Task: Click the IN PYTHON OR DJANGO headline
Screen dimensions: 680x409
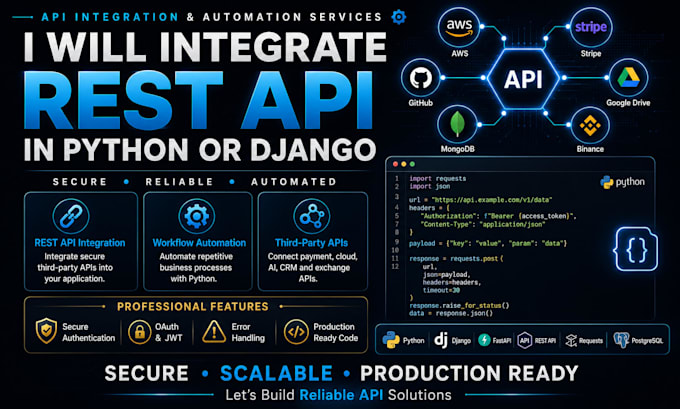Action: coord(200,150)
